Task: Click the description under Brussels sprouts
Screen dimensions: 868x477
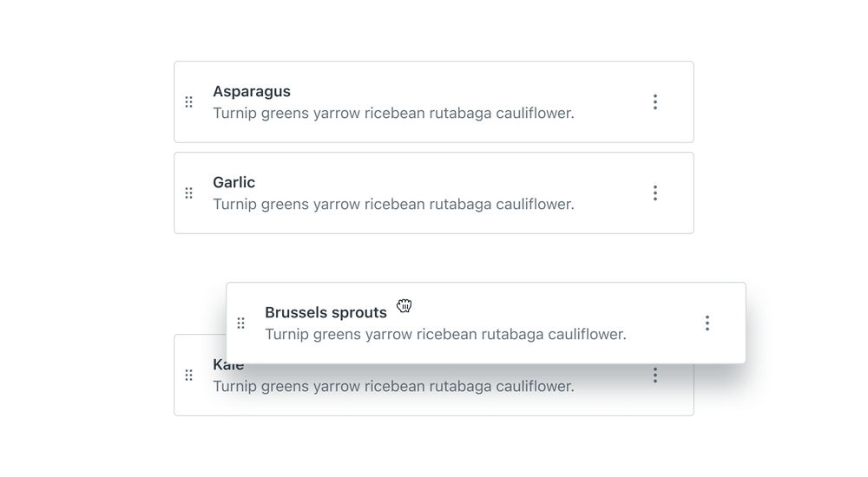Action: (445, 334)
